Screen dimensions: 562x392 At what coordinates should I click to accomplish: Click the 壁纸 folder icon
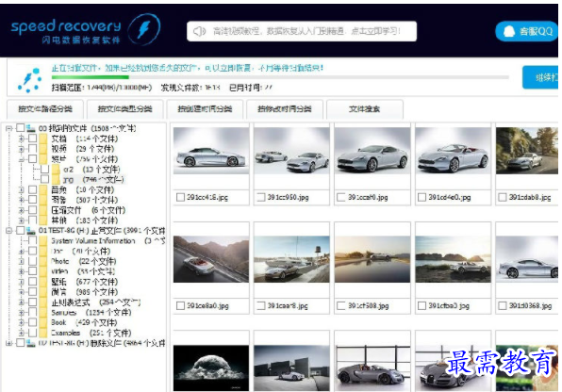(x=43, y=282)
